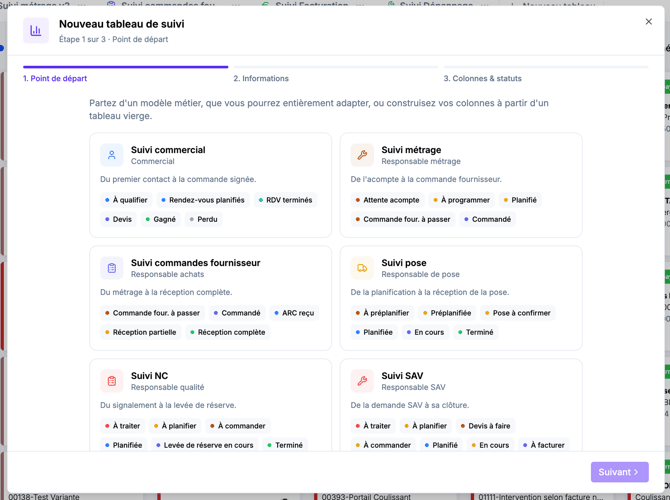Click the Planifié chip in Suivi métrage
Image resolution: width=670 pixels, height=500 pixels.
coord(520,200)
